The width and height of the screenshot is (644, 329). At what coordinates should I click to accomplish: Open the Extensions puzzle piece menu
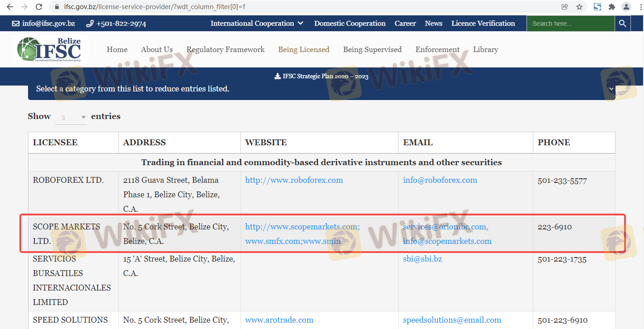[612, 7]
